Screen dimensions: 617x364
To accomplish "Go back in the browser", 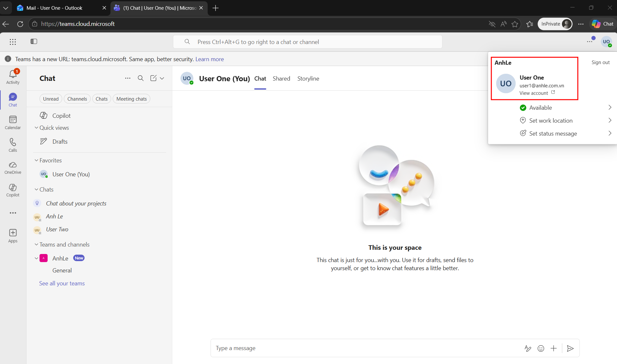I will pyautogui.click(x=6, y=24).
